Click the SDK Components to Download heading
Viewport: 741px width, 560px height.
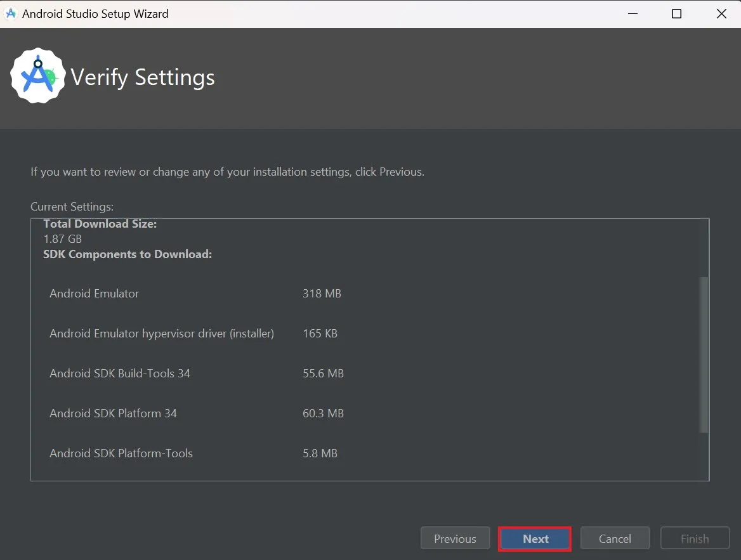click(128, 254)
